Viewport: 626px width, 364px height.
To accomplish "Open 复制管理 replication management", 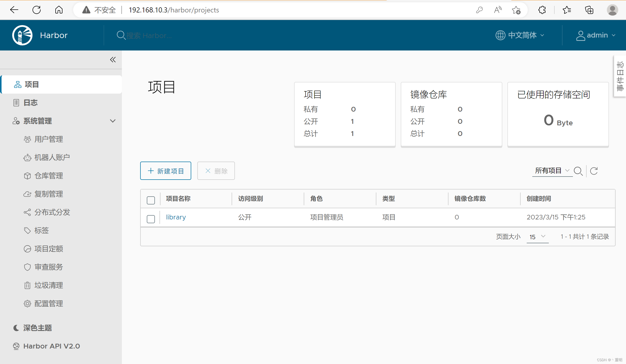I will pyautogui.click(x=43, y=194).
